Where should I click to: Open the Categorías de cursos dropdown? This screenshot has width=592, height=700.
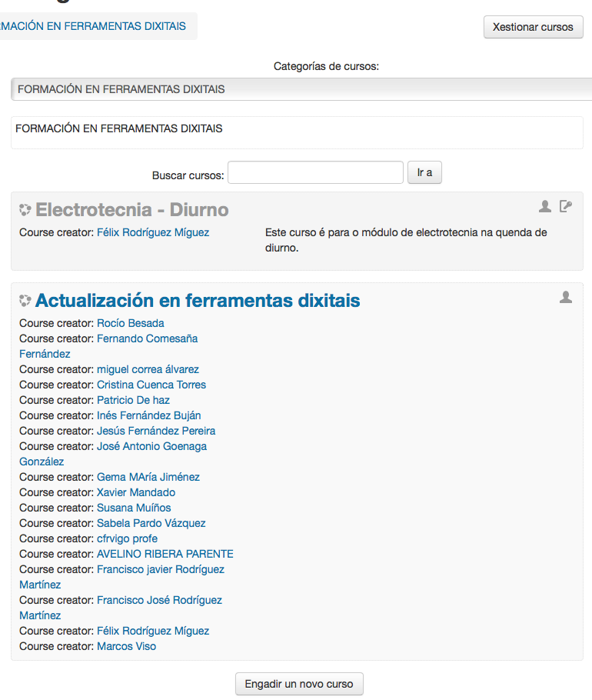[x=301, y=89]
